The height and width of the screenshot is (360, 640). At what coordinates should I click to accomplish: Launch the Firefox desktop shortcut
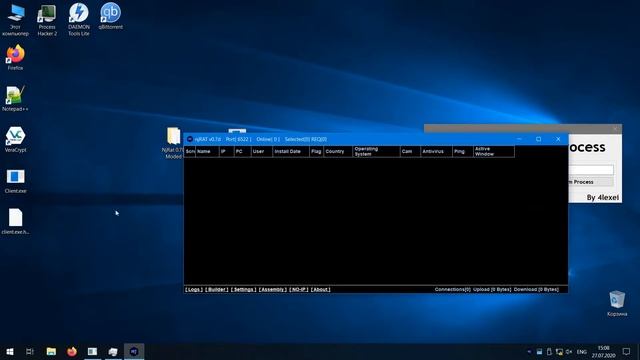(16, 58)
